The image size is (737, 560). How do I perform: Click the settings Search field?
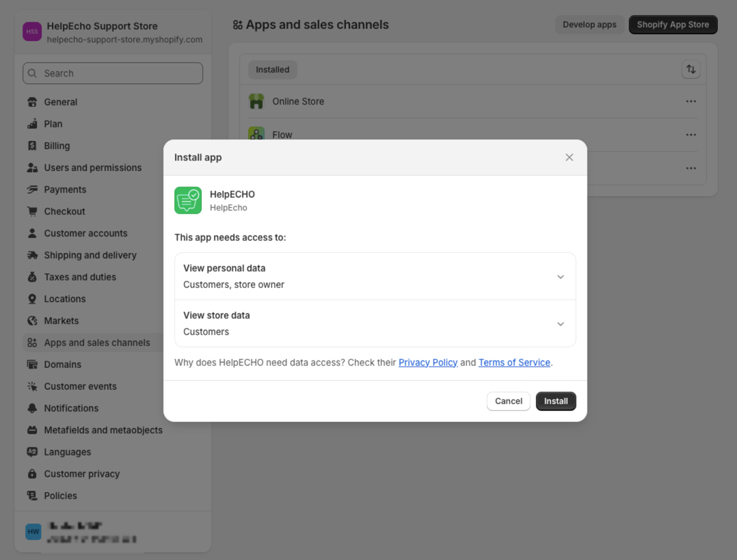pos(113,73)
